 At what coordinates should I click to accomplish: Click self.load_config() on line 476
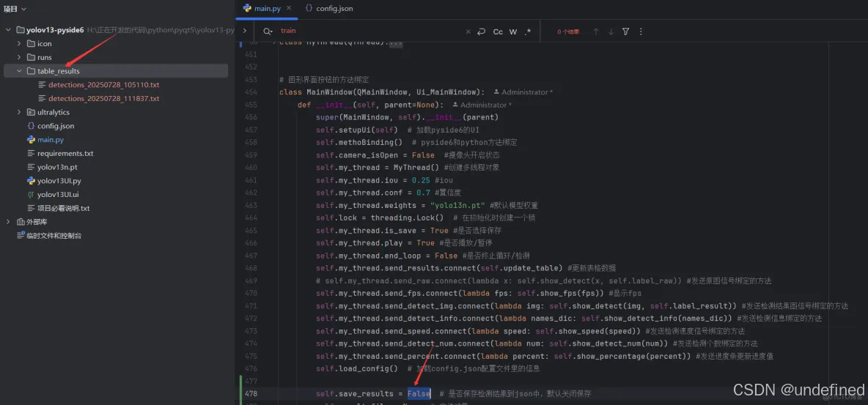pos(357,368)
